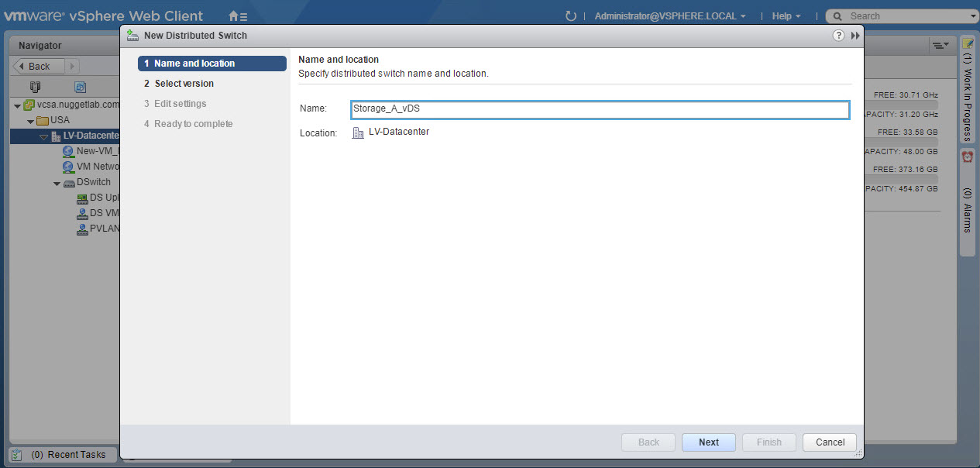Collapse the USA folder tree node

pos(31,121)
